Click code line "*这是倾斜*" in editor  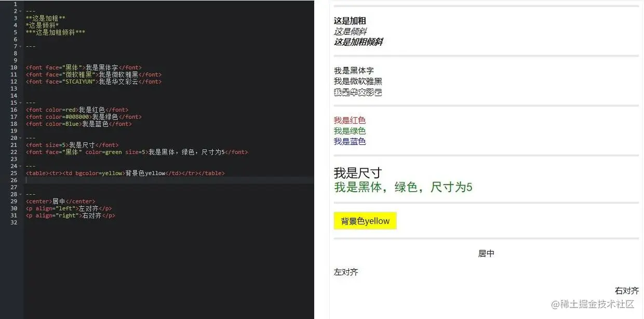click(42, 25)
